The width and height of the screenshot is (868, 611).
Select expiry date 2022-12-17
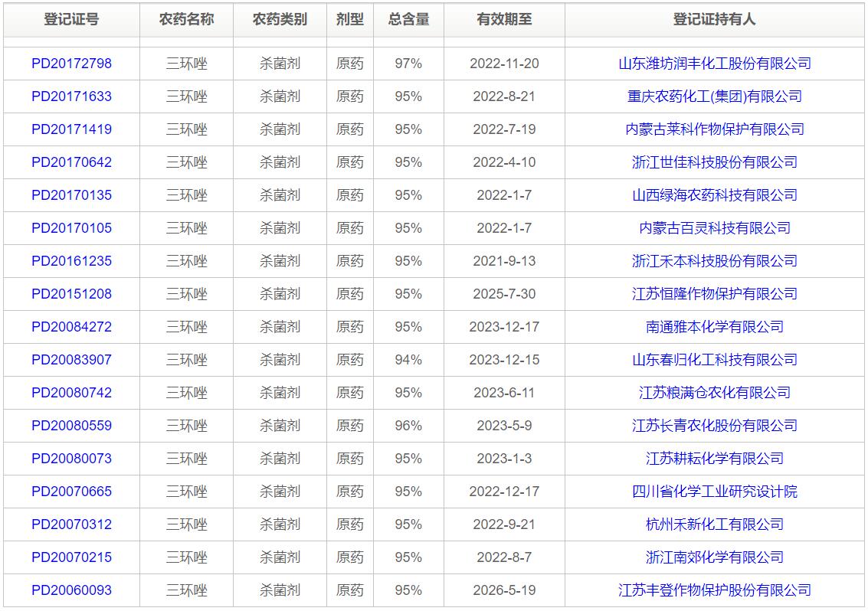(504, 492)
